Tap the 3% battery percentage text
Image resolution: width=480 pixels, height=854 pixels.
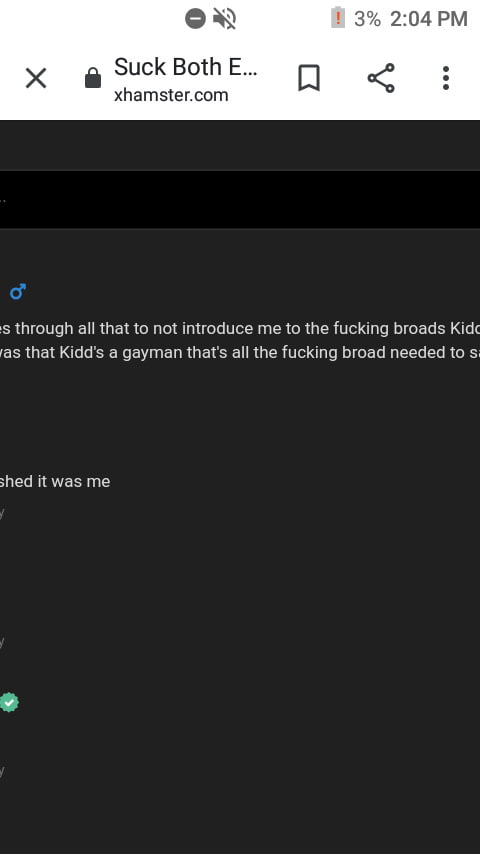coord(367,19)
